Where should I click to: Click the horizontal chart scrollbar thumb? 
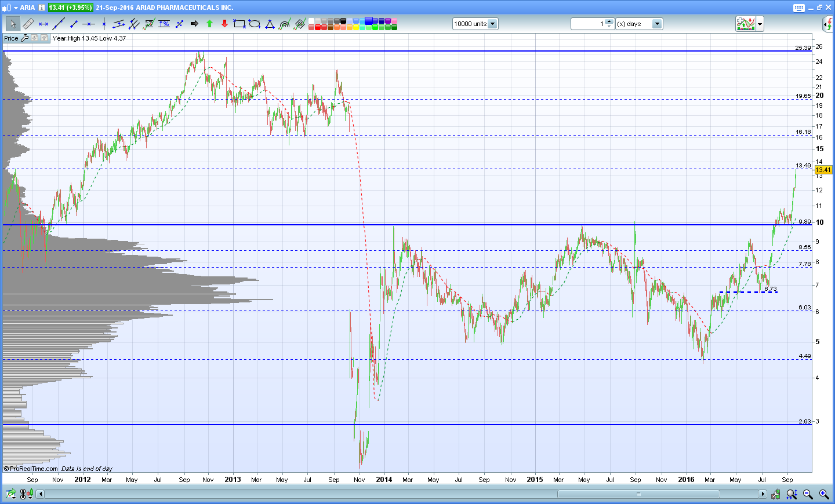pyautogui.click(x=638, y=494)
